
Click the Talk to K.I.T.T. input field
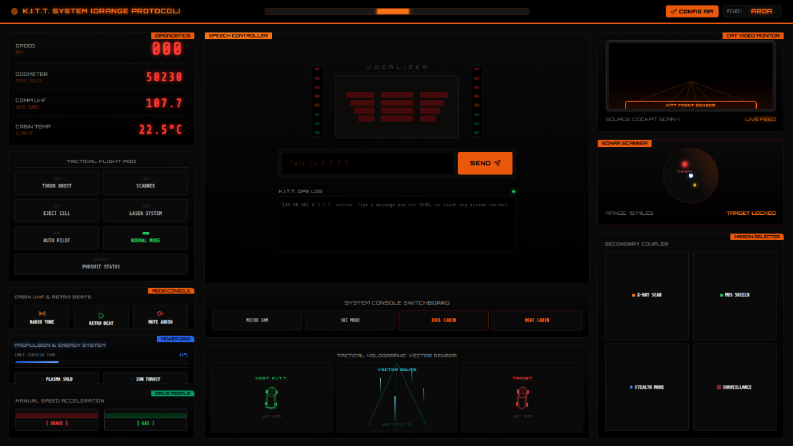pos(368,163)
